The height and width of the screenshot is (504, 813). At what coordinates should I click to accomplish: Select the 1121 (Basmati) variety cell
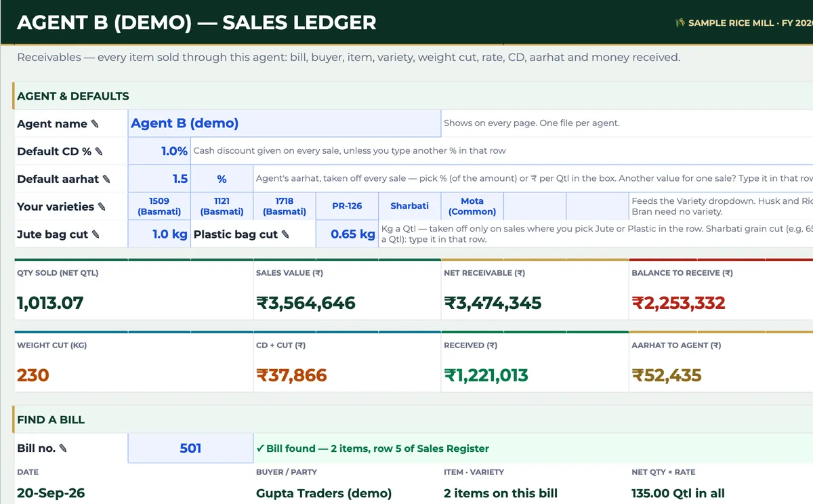(x=222, y=206)
